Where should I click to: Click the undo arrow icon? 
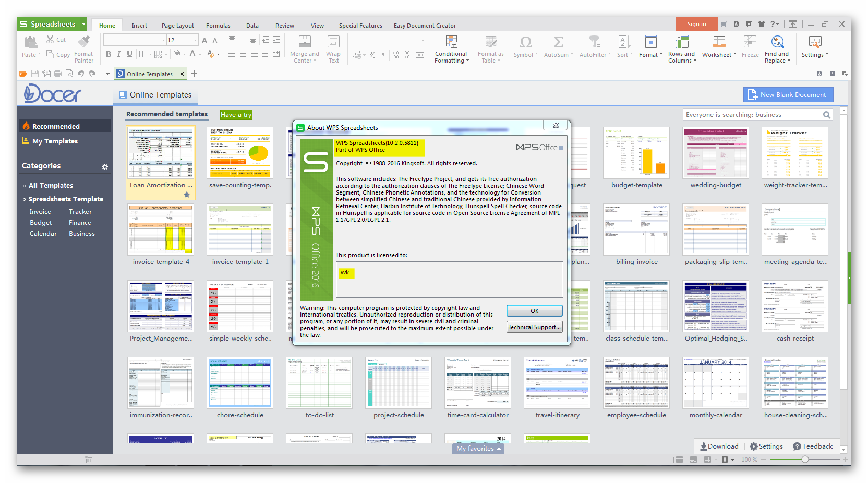tap(81, 74)
